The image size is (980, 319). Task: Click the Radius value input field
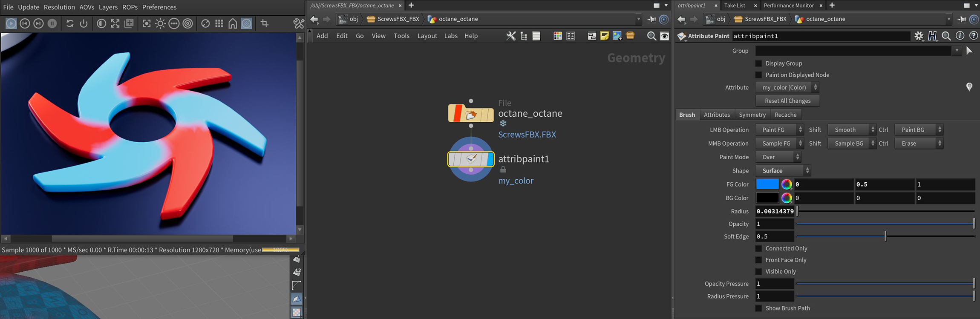point(775,211)
